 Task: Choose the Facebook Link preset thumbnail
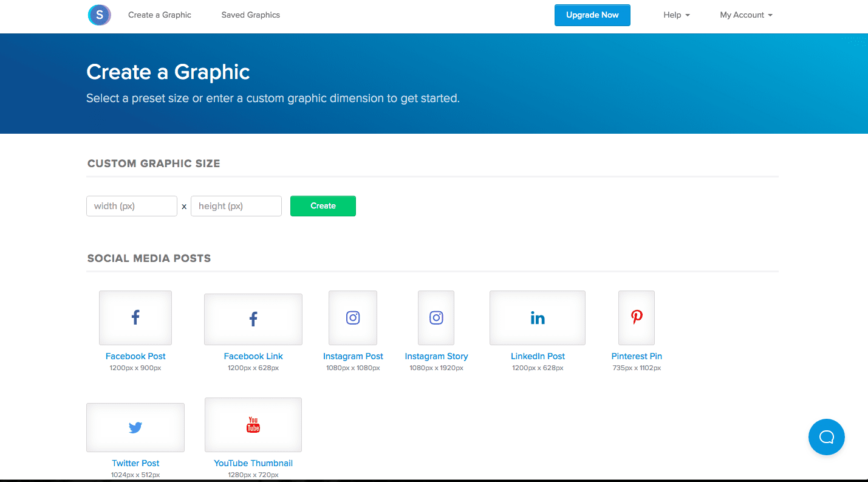(x=253, y=319)
